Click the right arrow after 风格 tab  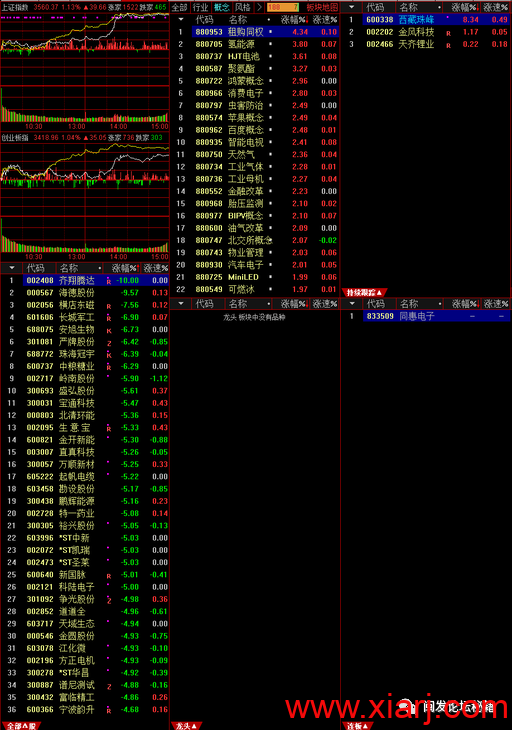coord(259,7)
